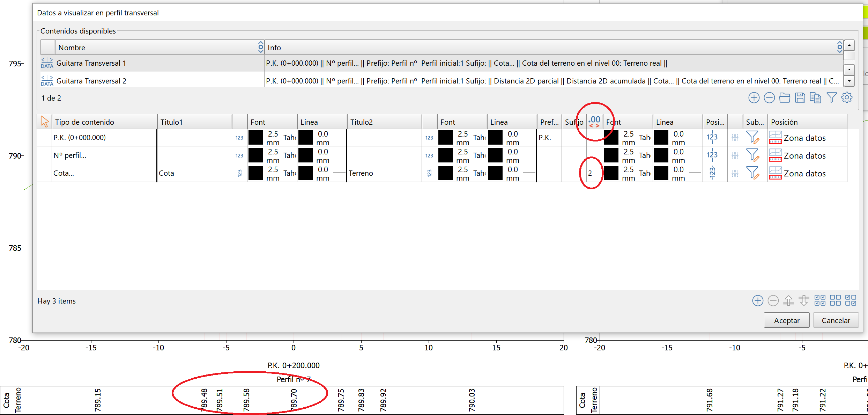Click the scroll down arrow of the guitarra list

pos(849,81)
